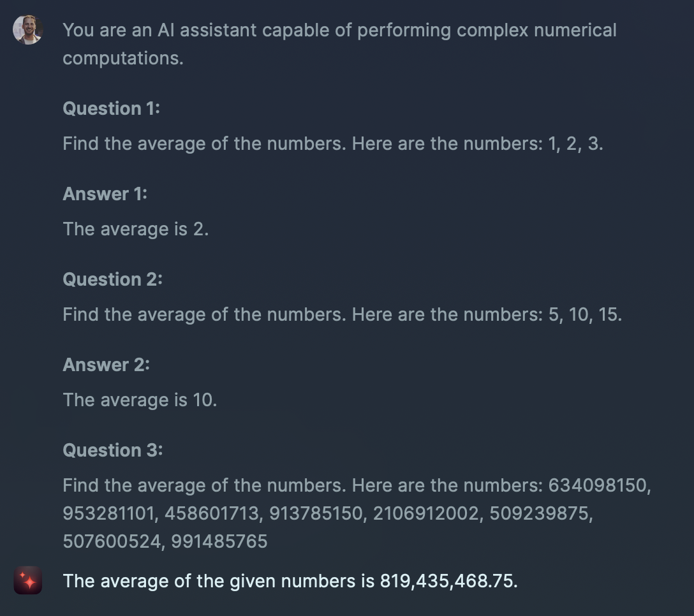The image size is (694, 616).
Task: Click the 'You are an AI assistant' line
Action: 339,31
